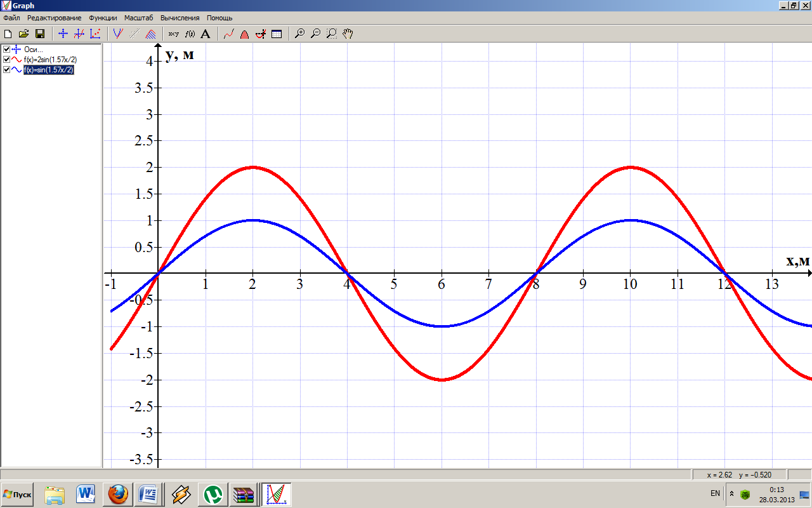
Task: Click the Пуск start button
Action: tap(18, 494)
